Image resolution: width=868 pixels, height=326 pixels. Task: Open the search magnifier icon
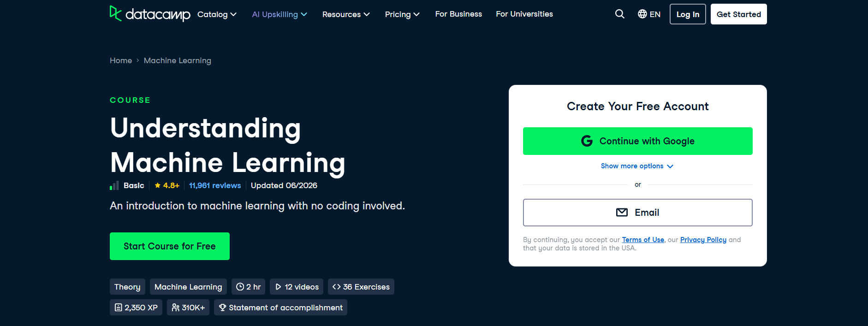(x=620, y=14)
